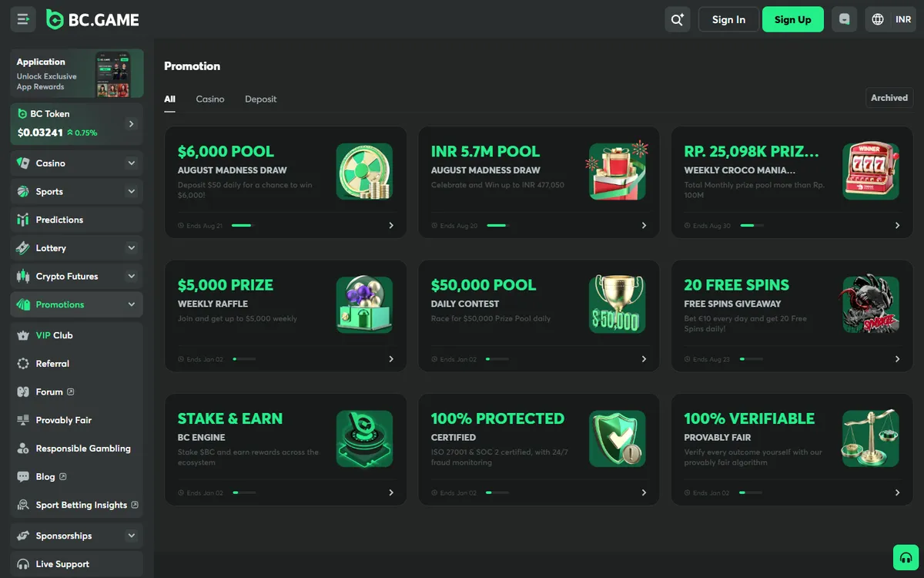Image resolution: width=924 pixels, height=578 pixels.
Task: Click the VIP Club crown icon
Action: [22, 335]
